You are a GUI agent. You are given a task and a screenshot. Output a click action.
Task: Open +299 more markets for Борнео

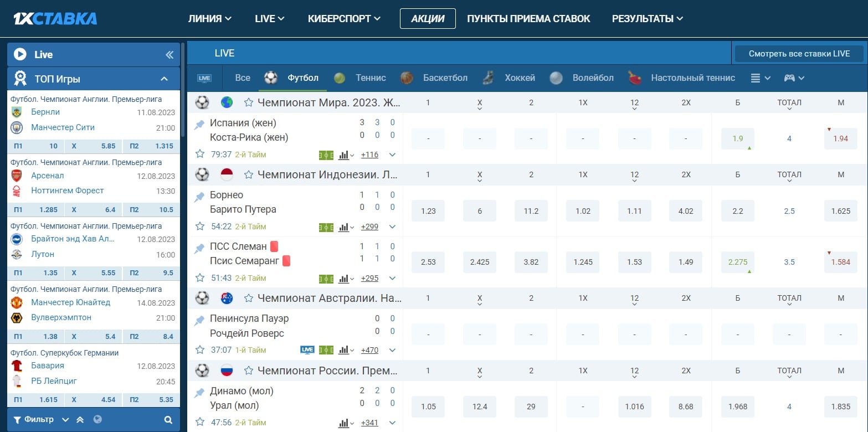369,227
